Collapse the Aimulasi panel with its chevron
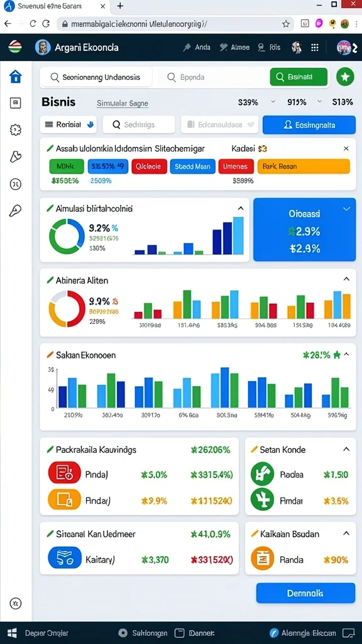The height and width of the screenshot is (644, 362). click(x=241, y=208)
